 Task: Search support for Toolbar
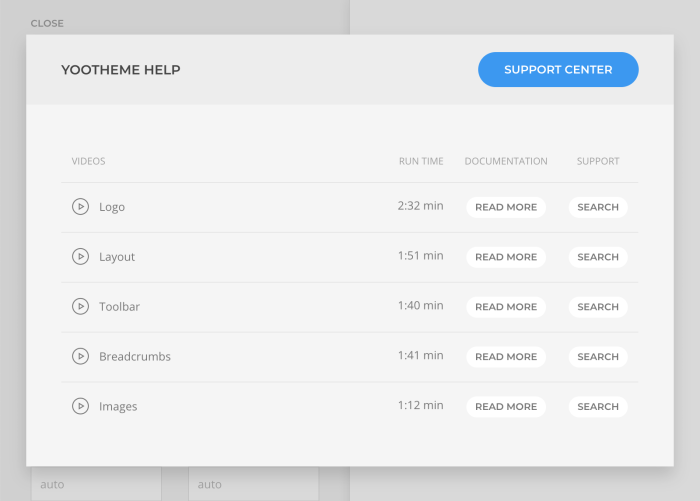(598, 307)
